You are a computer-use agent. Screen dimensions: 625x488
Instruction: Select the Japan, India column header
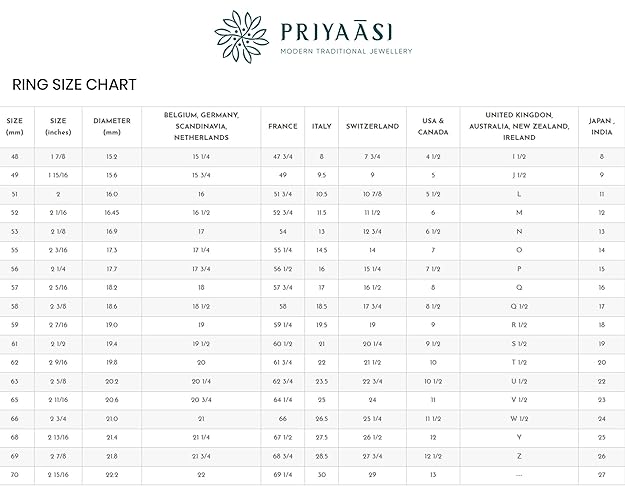pos(601,126)
